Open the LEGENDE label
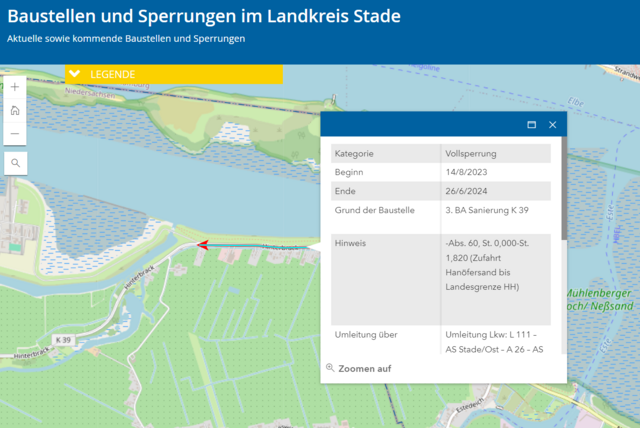The height and width of the screenshot is (428, 640). click(x=113, y=74)
